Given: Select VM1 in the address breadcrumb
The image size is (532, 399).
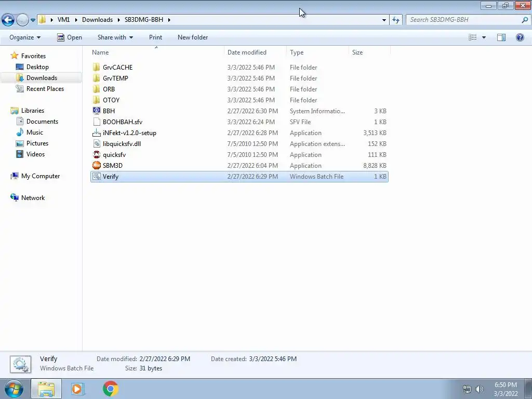Looking at the screenshot, I should click(63, 20).
